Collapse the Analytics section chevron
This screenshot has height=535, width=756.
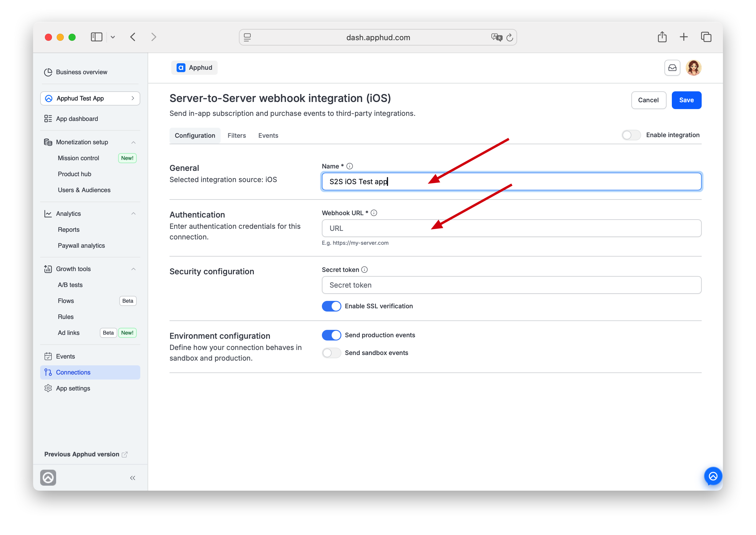point(133,214)
